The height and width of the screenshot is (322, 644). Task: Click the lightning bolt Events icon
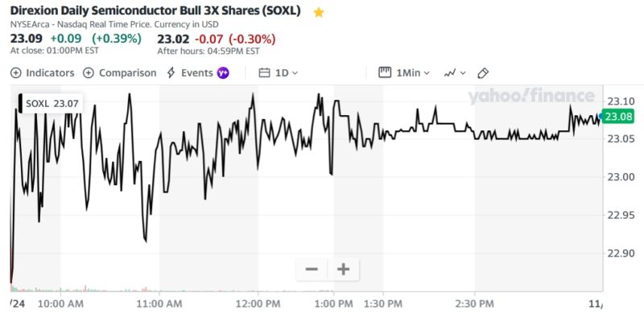pos(171,72)
